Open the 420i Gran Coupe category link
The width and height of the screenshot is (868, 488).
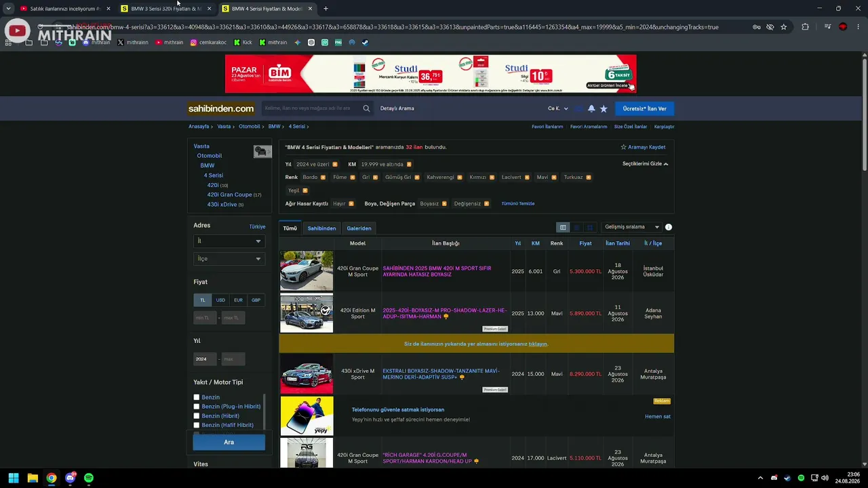230,195
